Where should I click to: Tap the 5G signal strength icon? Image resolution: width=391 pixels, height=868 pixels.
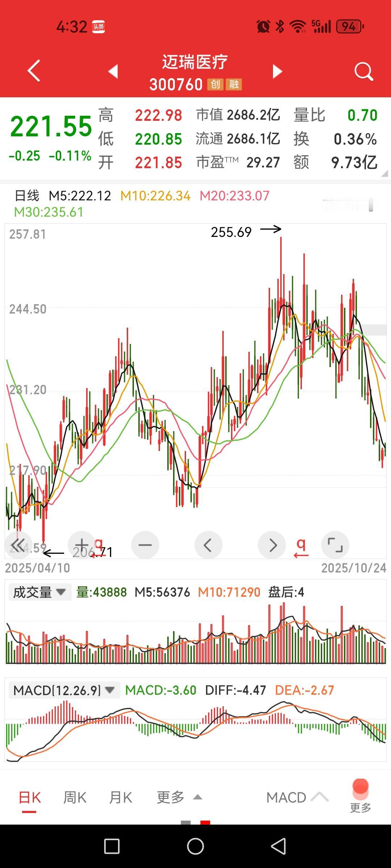click(321, 26)
